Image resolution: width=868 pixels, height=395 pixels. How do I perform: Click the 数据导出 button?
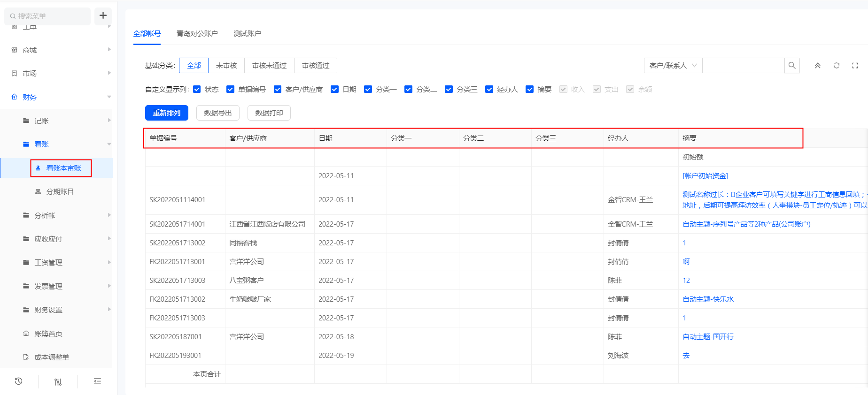(x=218, y=113)
